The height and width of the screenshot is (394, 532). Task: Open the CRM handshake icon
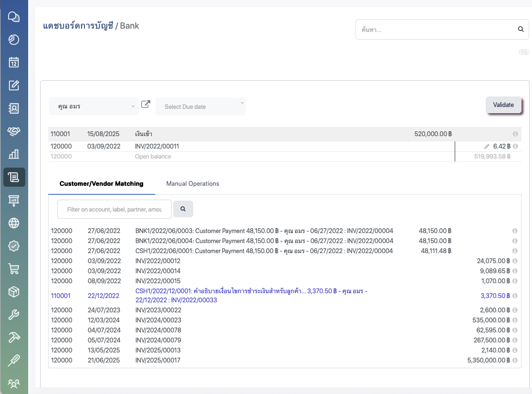(x=14, y=131)
